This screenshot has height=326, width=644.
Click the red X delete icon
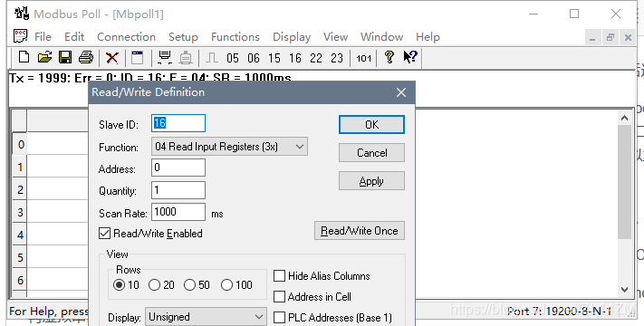112,58
